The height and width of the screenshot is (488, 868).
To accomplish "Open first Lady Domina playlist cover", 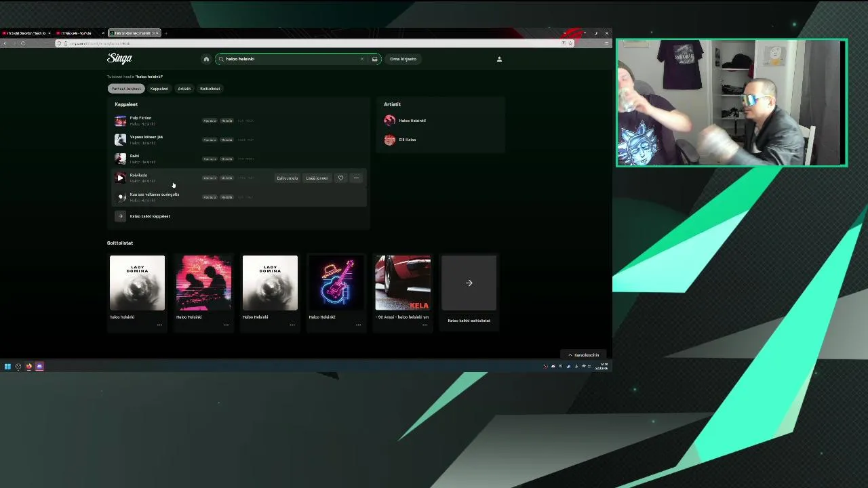I will 137,283.
